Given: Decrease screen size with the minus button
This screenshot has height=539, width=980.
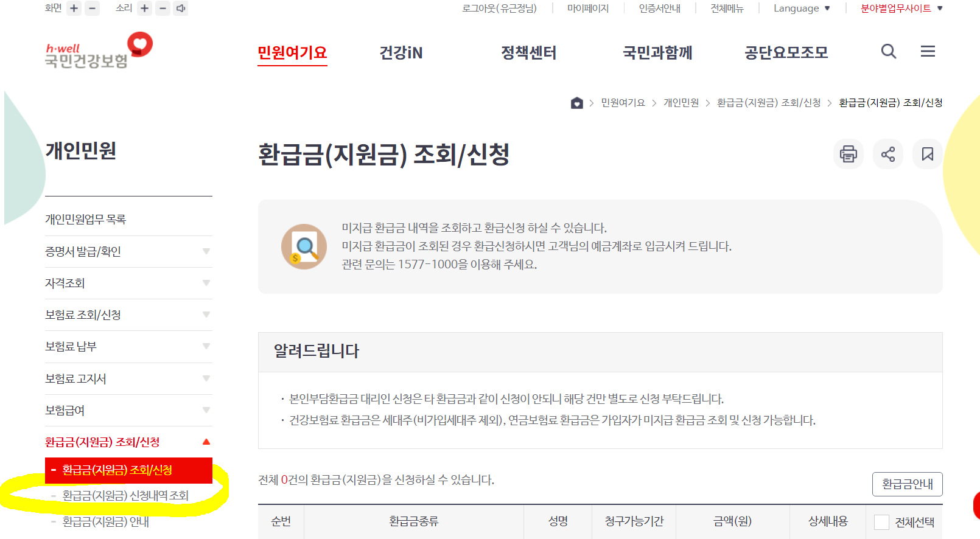Looking at the screenshot, I should tap(93, 9).
